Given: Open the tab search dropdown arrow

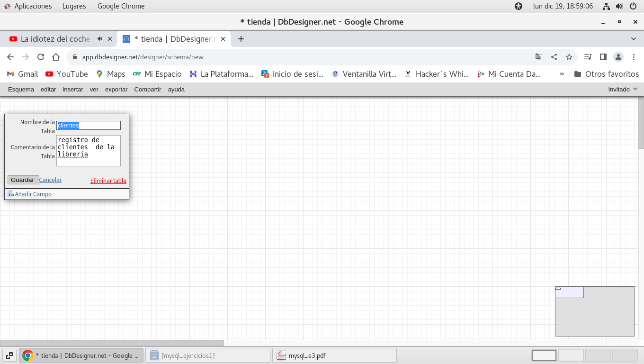Looking at the screenshot, I should coord(634,39).
